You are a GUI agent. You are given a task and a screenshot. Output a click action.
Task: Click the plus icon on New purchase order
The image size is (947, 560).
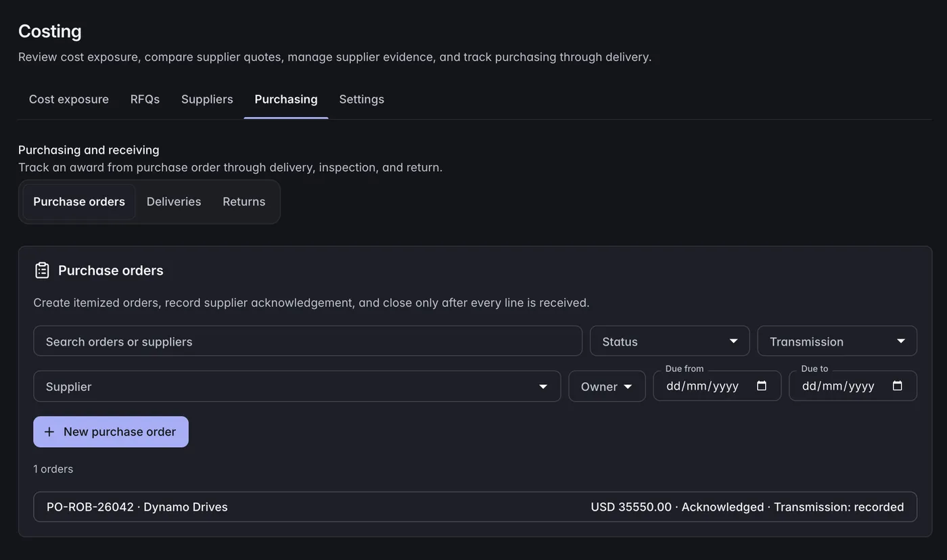point(49,431)
